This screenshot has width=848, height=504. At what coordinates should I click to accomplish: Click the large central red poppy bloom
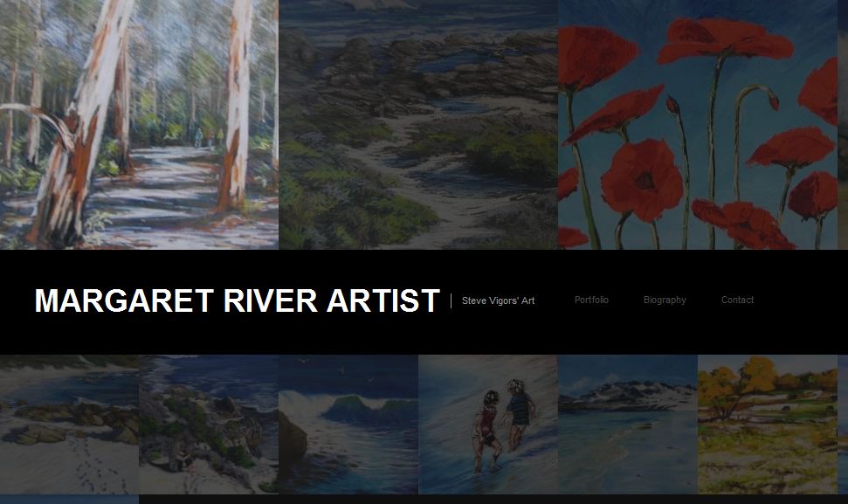pos(642,181)
